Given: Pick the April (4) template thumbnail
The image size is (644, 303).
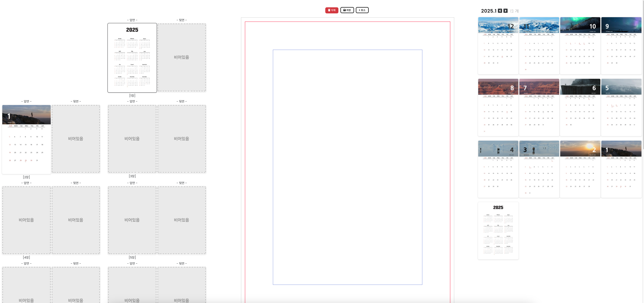Looking at the screenshot, I should (x=498, y=169).
